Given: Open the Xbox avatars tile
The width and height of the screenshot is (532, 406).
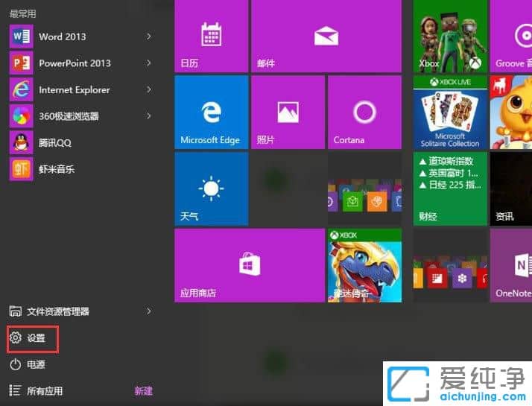Looking at the screenshot, I should [450, 36].
